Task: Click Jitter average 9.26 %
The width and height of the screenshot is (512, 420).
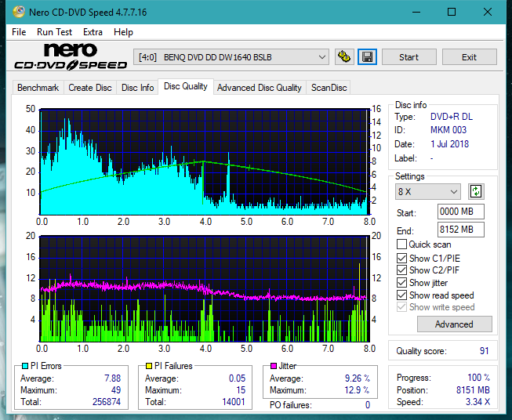Action: point(358,378)
